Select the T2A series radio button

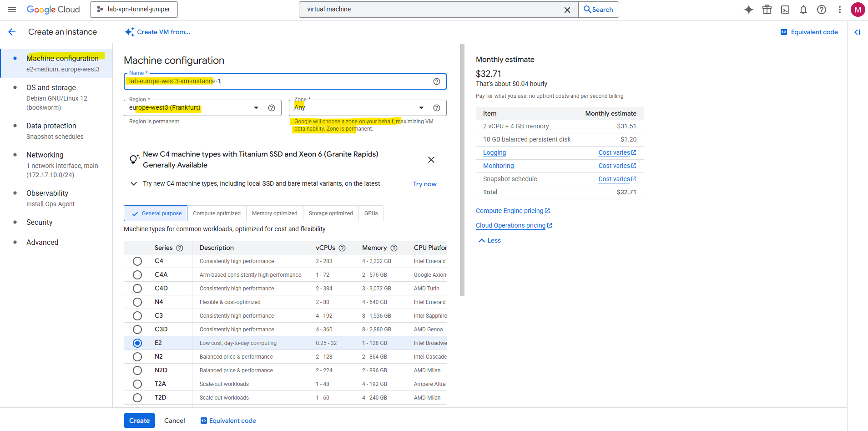(x=137, y=384)
